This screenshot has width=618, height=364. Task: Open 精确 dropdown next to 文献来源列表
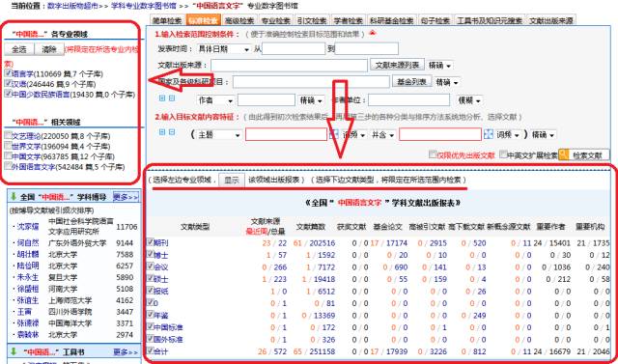click(x=439, y=66)
